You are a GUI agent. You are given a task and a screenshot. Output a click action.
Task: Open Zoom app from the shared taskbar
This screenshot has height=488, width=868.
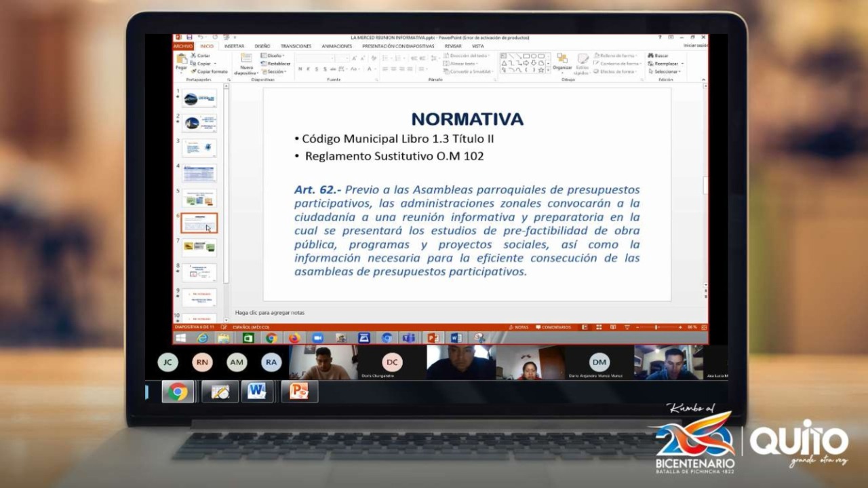click(317, 338)
